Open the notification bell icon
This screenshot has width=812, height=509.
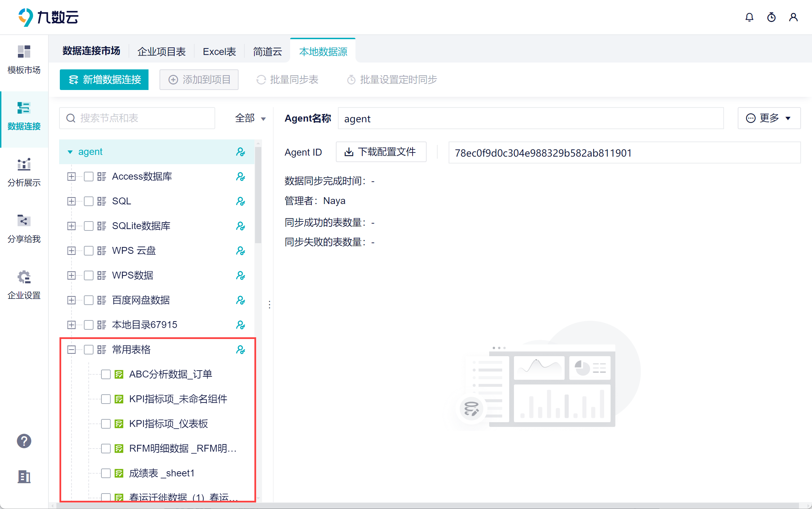tap(749, 17)
